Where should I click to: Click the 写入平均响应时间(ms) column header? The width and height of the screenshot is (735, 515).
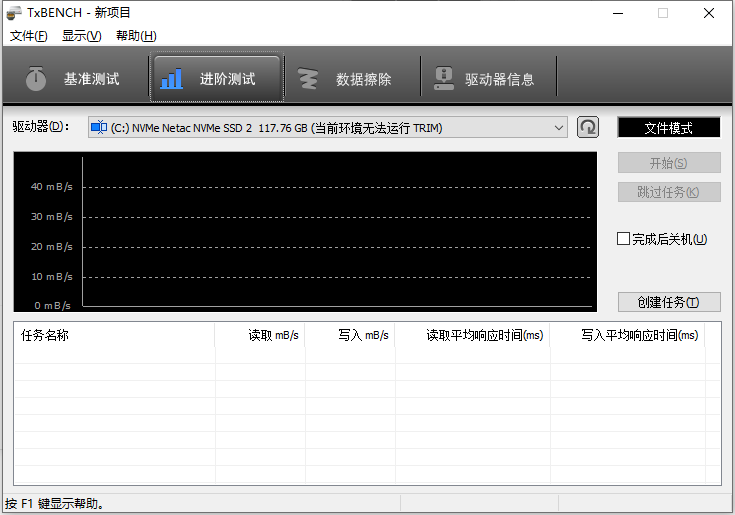628,336
